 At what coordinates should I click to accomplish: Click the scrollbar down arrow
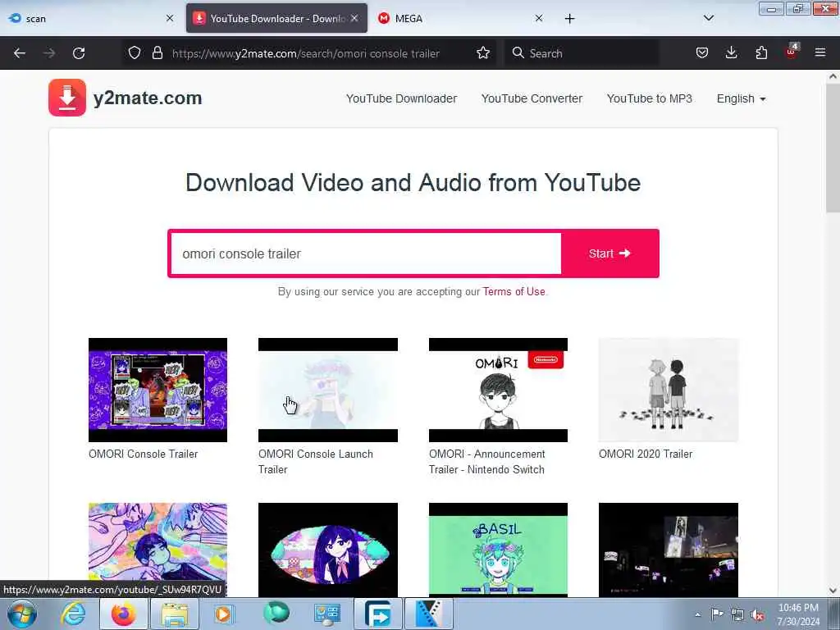tap(833, 591)
